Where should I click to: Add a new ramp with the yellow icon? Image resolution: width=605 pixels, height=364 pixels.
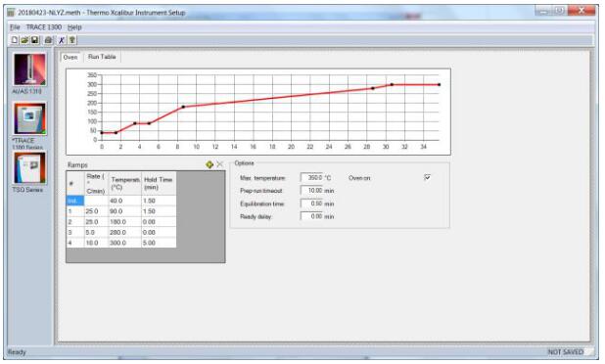tap(209, 164)
